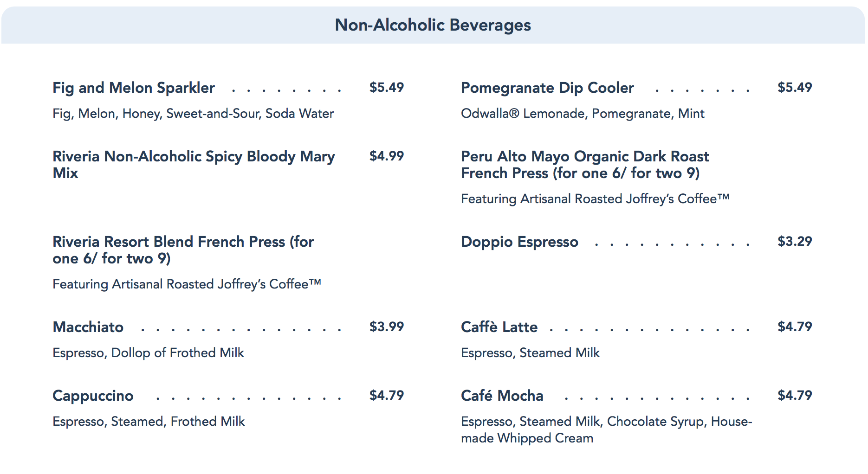Click the Pomegranate Dip Cooler title
Screen dimensions: 868x474
pyautogui.click(x=547, y=88)
